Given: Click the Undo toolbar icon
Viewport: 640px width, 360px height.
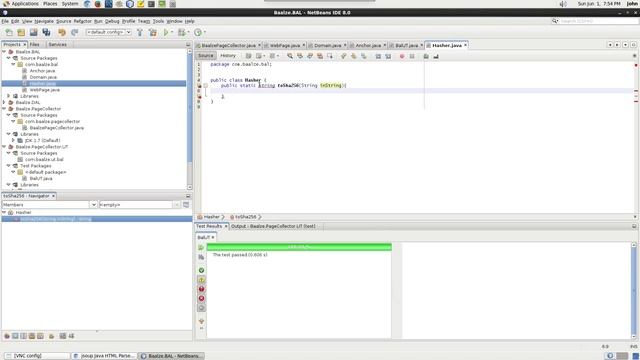Looking at the screenshot, I should pyautogui.click(x=62, y=32).
